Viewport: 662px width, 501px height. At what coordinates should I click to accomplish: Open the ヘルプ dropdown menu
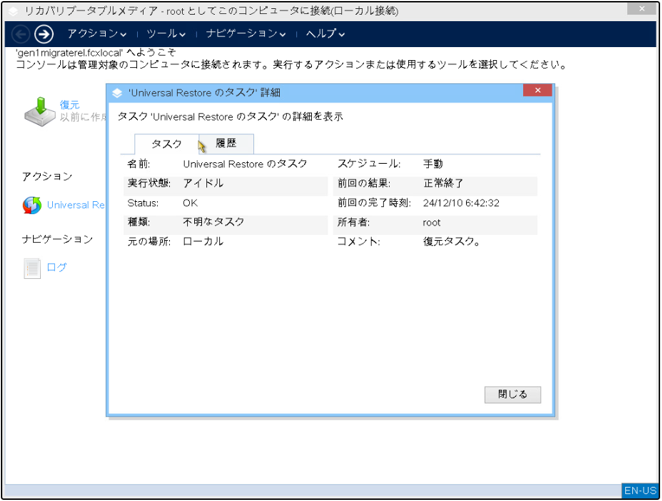(x=325, y=34)
